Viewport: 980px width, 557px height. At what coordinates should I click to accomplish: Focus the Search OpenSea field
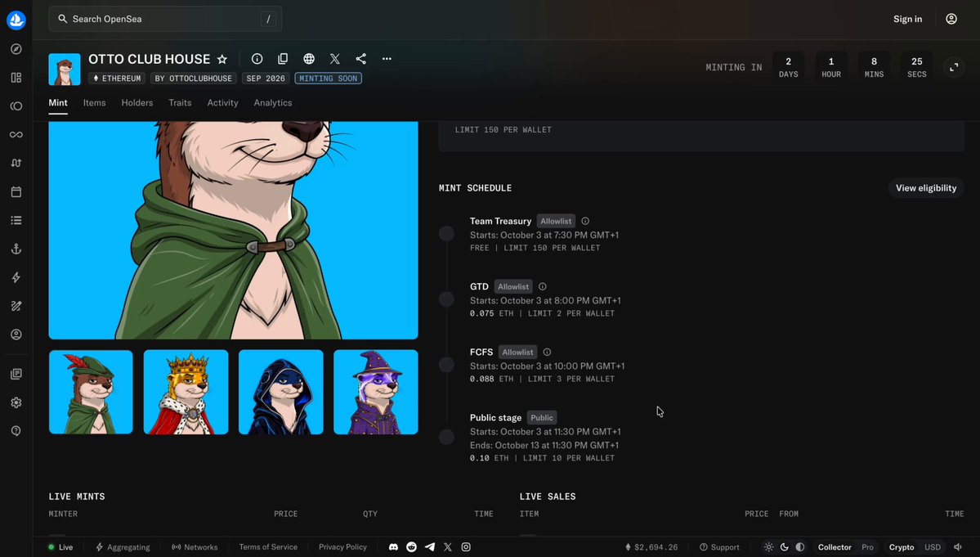(165, 19)
